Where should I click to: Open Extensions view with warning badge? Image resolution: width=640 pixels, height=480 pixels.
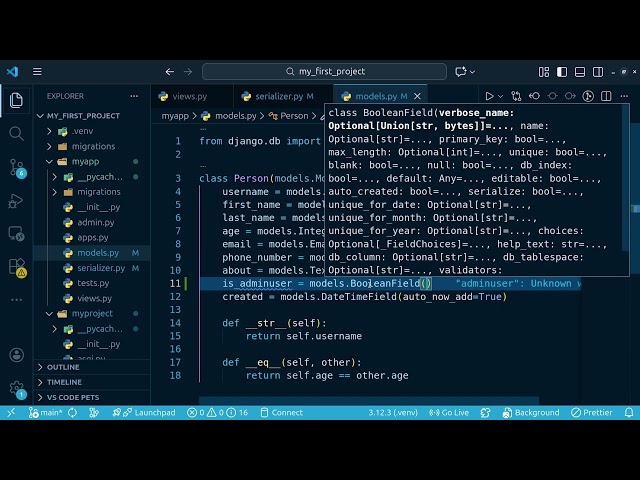point(17,267)
